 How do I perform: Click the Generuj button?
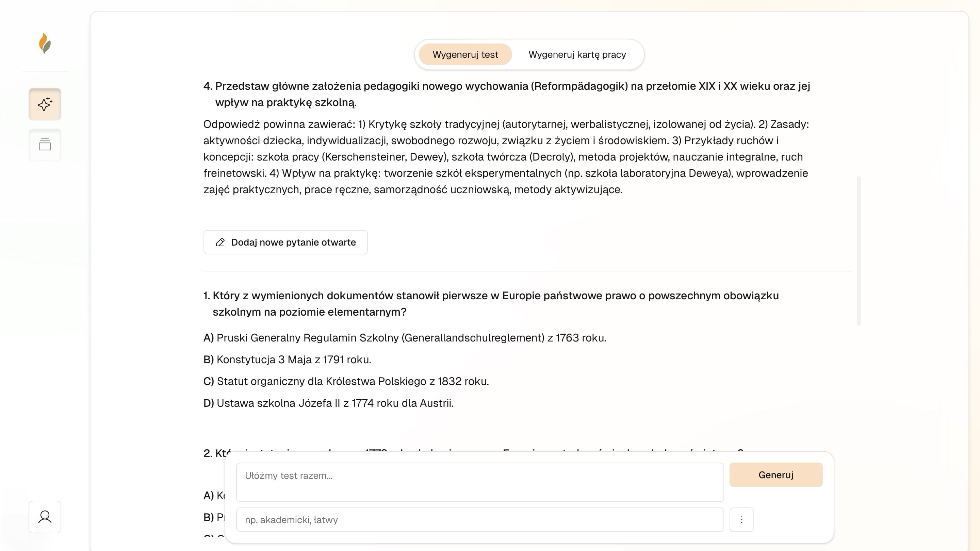pos(776,474)
